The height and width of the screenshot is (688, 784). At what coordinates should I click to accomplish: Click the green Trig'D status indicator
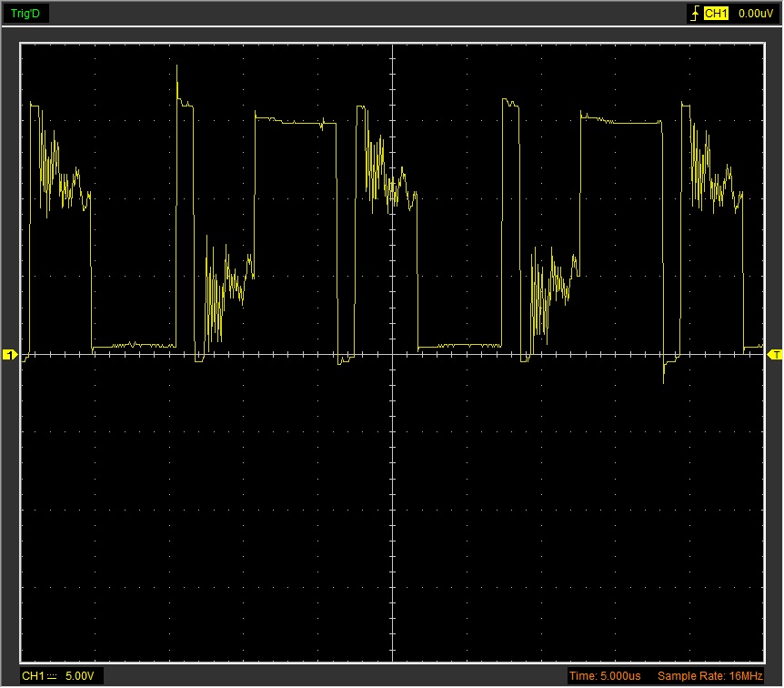coord(25,14)
